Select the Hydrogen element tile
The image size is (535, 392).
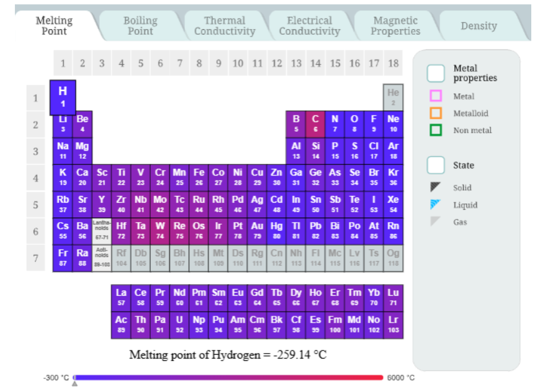[63, 97]
